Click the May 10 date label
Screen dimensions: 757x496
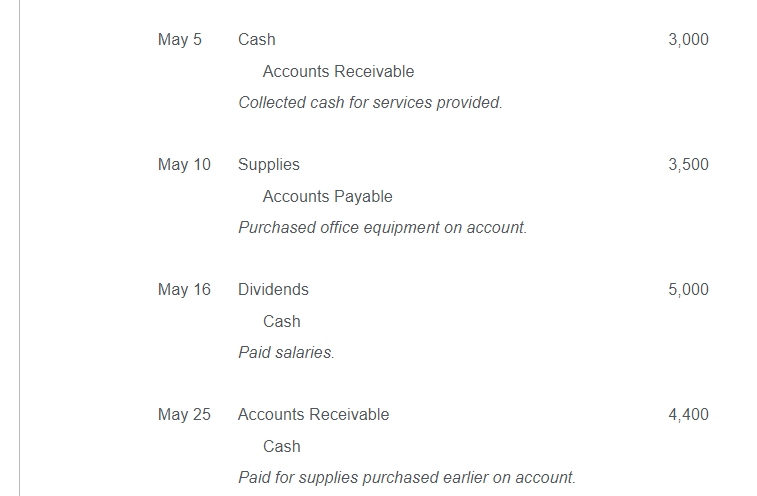[x=184, y=165]
